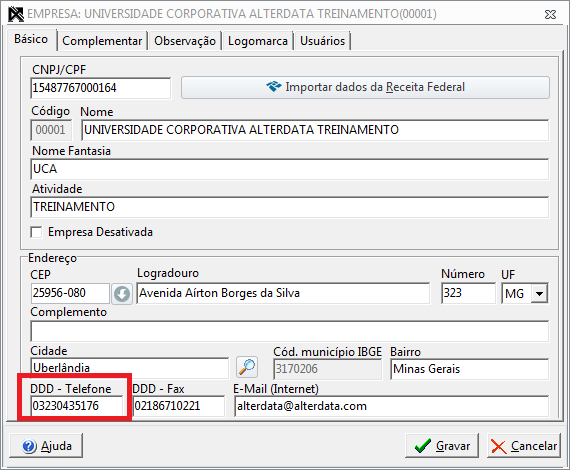Screen dimensions: 570x470
Task: Click the CEP lookup down-arrow icon
Action: (x=122, y=294)
